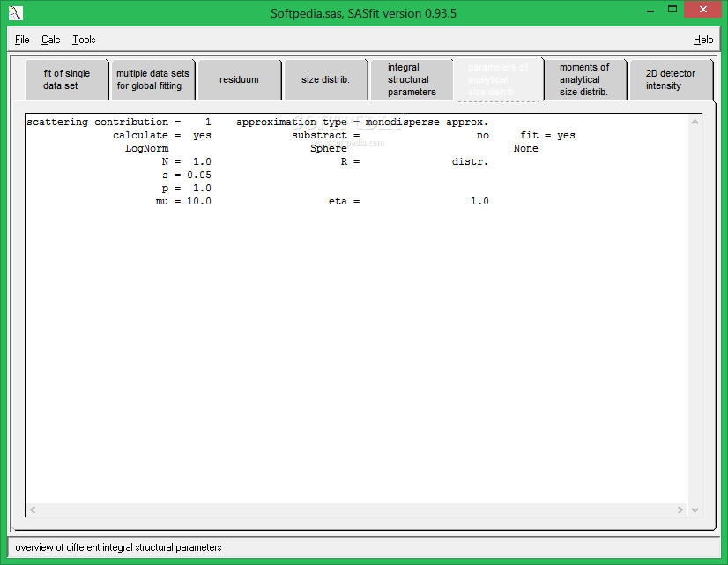
Task: Open the Help menu
Action: 703,40
